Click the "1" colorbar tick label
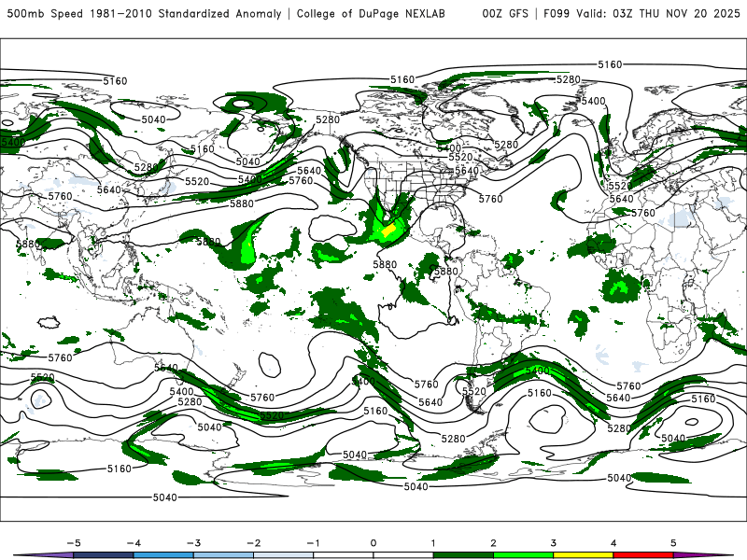This screenshot has height=560, width=747. point(433,543)
